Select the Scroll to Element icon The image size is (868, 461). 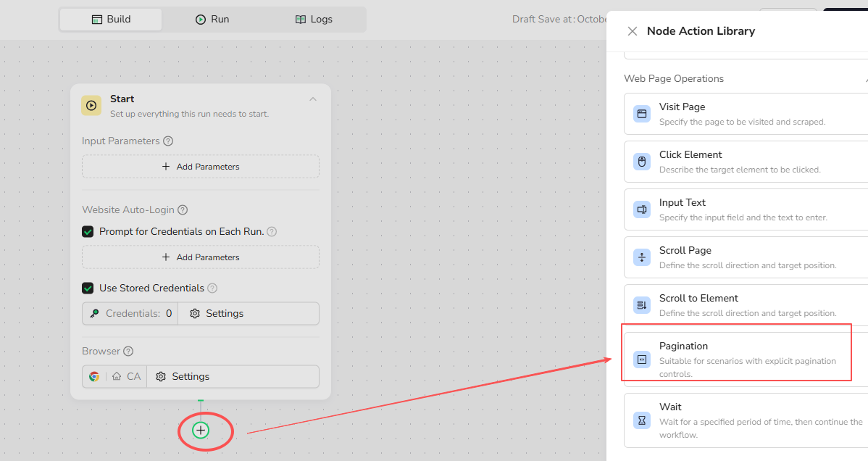(641, 305)
